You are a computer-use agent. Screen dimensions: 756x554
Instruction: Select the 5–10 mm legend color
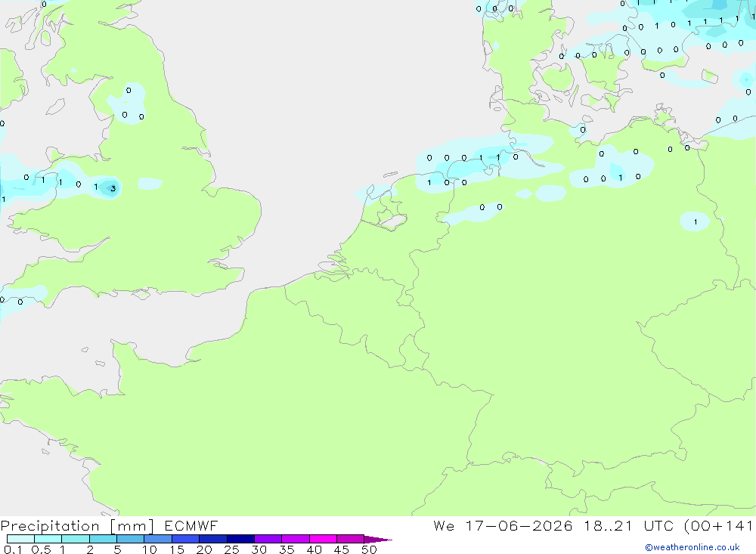click(130, 539)
